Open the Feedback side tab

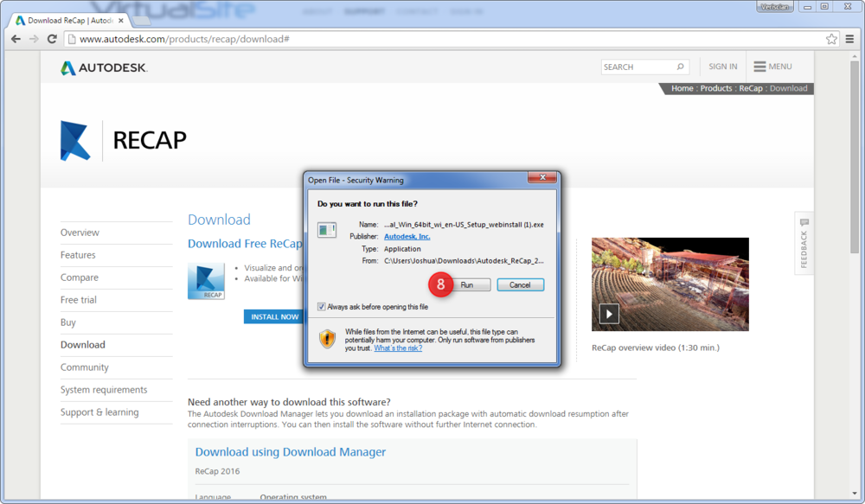(x=804, y=243)
